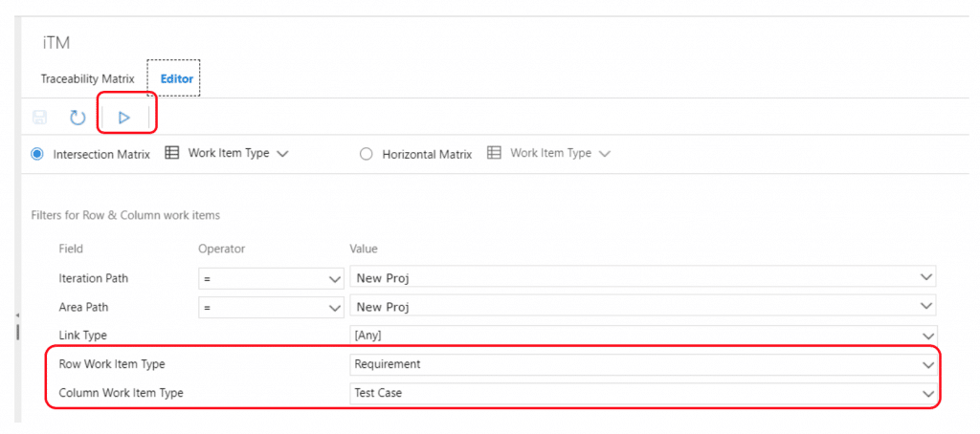Switch to the Traceability Matrix tab
This screenshot has height=434, width=980.
pos(87,79)
